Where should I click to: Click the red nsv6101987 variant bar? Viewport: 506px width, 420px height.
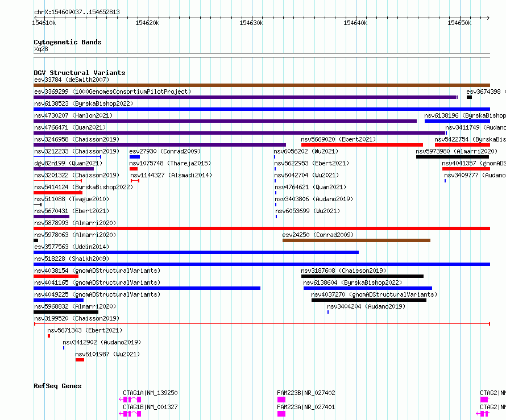click(x=80, y=360)
